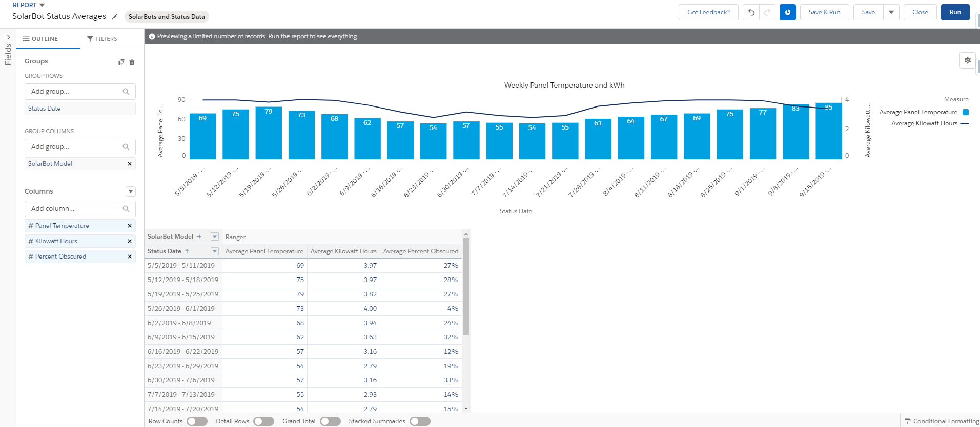Image resolution: width=980 pixels, height=427 pixels.
Task: Focus the Add column field
Action: 80,209
